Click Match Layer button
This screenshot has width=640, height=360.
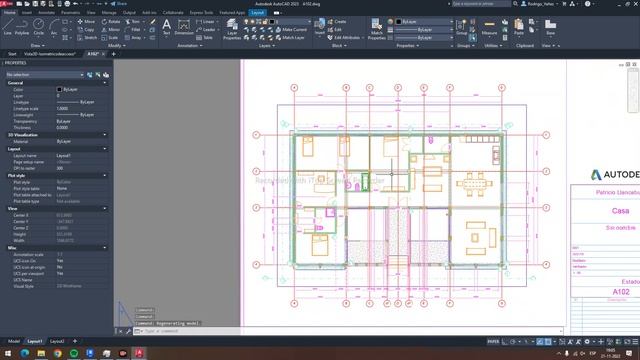(x=290, y=38)
